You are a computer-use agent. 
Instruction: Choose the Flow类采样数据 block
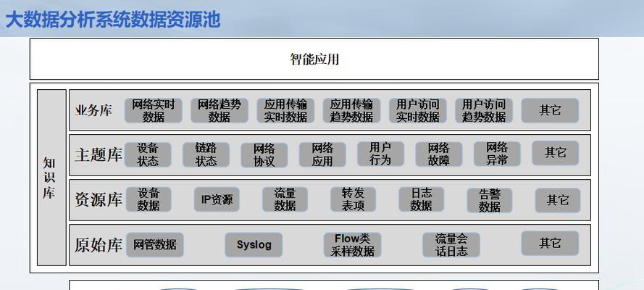tap(352, 245)
